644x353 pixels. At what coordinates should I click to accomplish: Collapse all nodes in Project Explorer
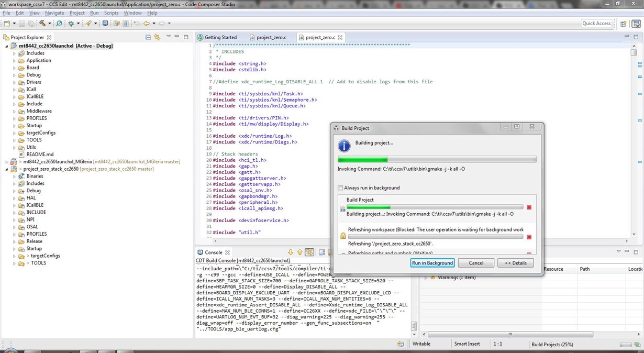[x=148, y=37]
